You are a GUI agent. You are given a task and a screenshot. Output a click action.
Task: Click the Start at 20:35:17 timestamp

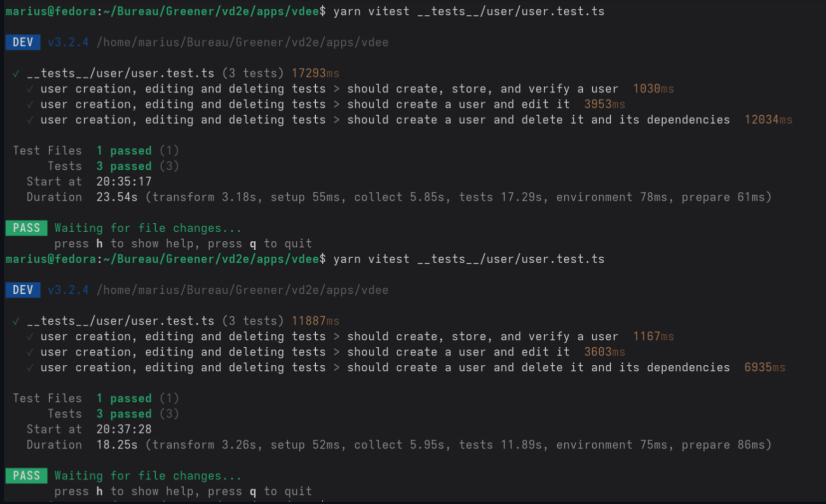123,181
